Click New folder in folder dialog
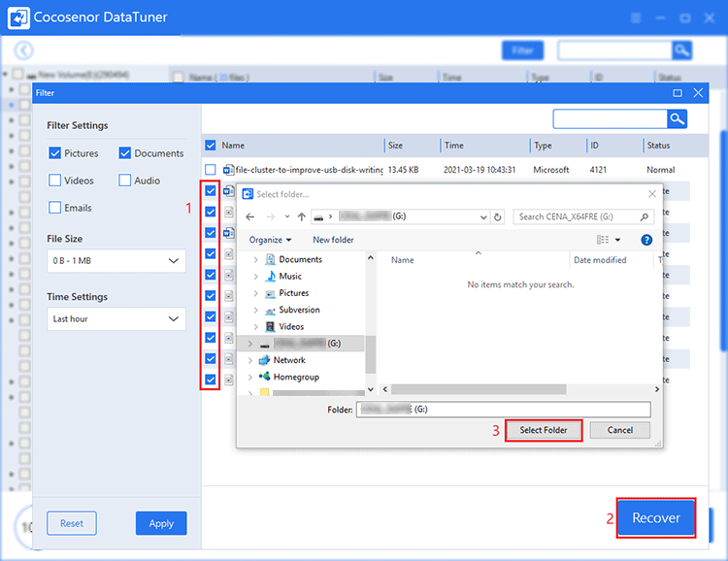The height and width of the screenshot is (561, 728). coord(333,240)
